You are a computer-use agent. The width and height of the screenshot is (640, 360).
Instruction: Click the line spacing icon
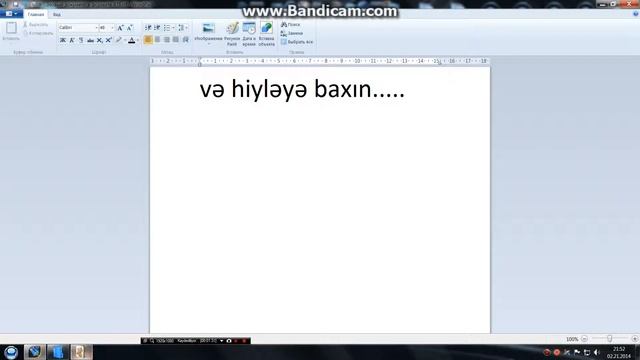point(181,28)
